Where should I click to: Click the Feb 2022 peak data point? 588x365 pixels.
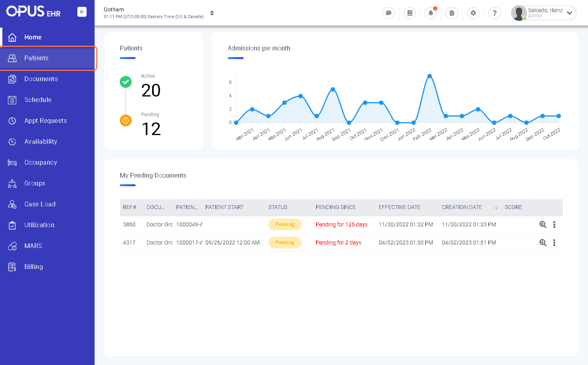430,76
